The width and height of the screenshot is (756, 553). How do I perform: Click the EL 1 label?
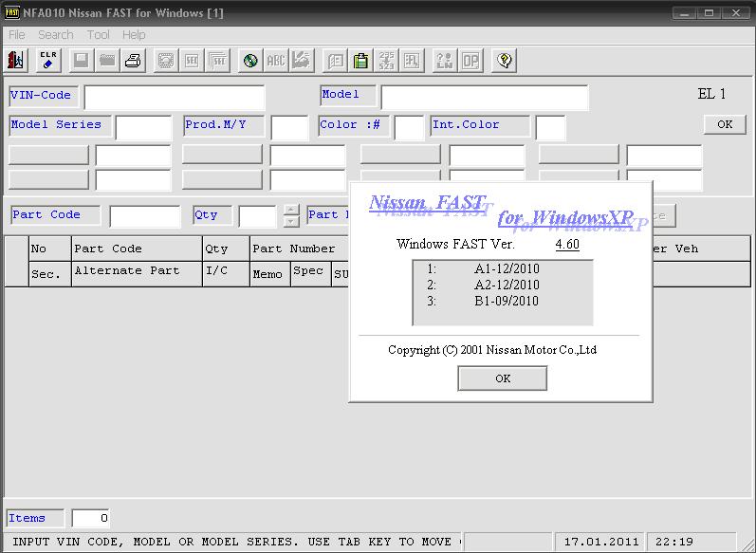(711, 94)
